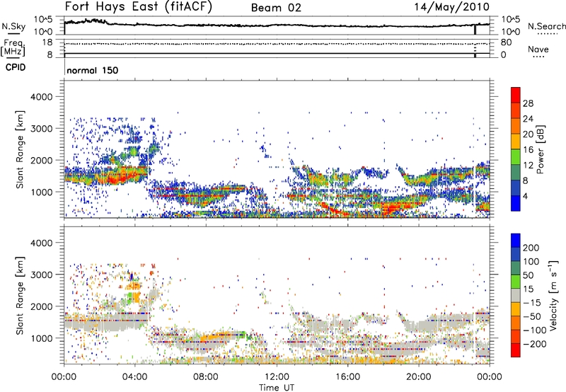Click the '18' frequency axis value

pos(47,42)
